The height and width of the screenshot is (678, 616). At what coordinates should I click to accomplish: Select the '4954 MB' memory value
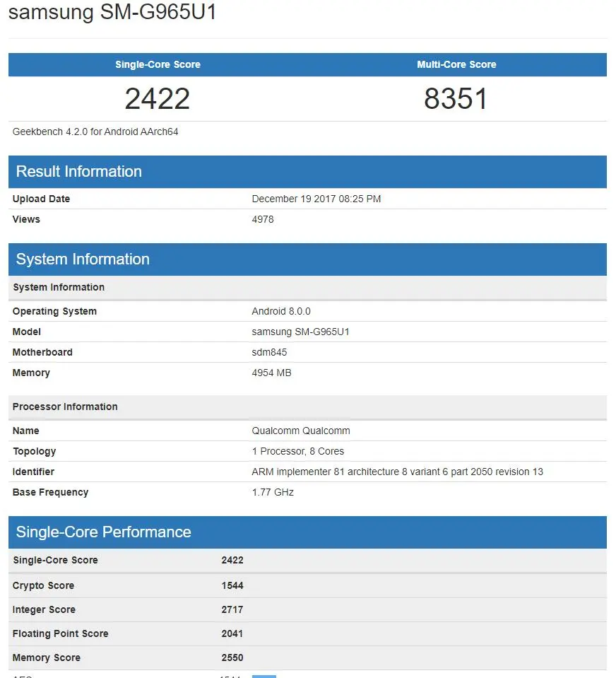pyautogui.click(x=272, y=373)
